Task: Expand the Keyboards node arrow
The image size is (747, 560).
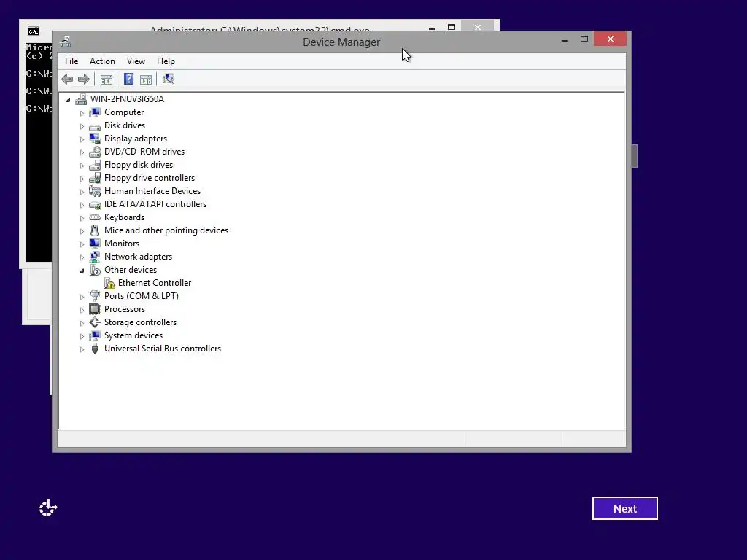Action: 82,218
